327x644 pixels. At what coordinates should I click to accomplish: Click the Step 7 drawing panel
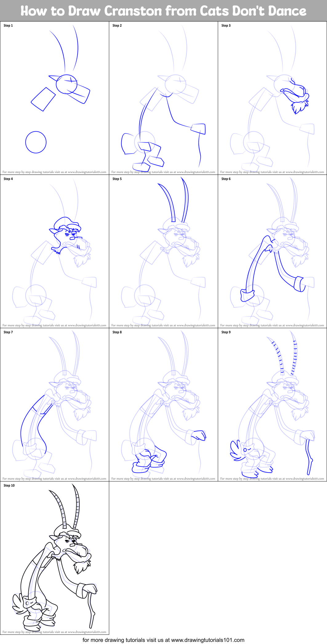pyautogui.click(x=54, y=405)
